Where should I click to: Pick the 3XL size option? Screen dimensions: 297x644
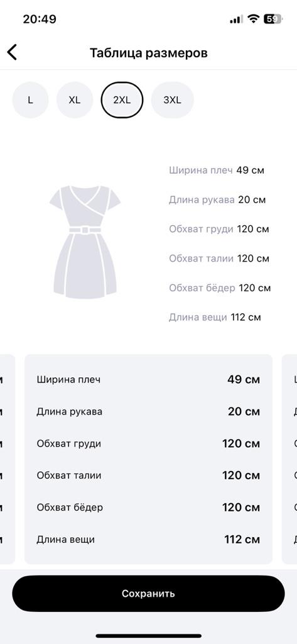[x=172, y=100]
